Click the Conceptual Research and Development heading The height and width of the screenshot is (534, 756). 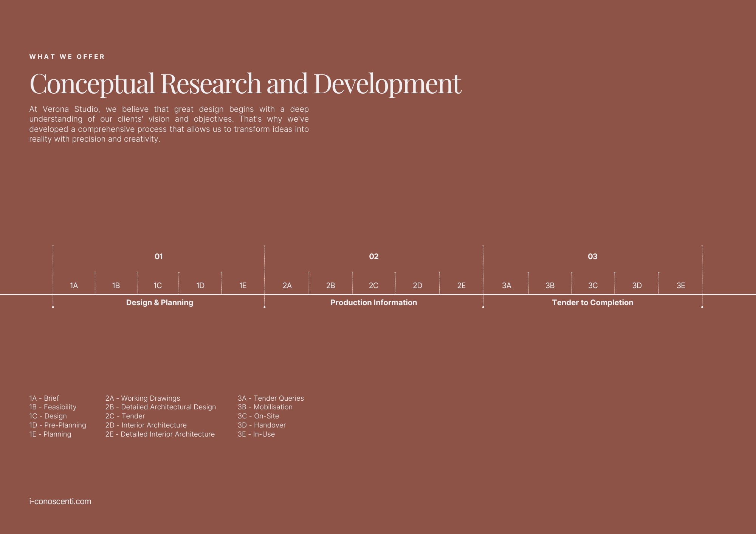click(x=245, y=83)
